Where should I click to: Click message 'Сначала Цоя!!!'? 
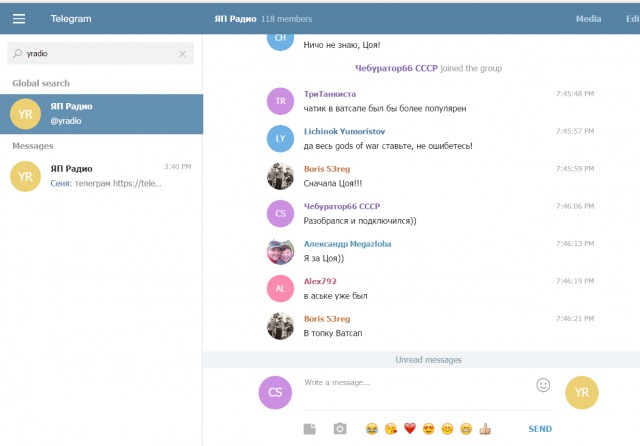click(x=333, y=184)
